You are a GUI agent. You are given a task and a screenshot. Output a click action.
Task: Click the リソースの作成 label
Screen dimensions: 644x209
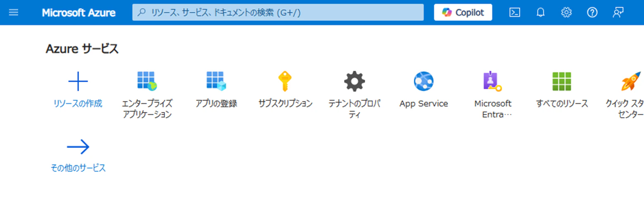tap(78, 104)
